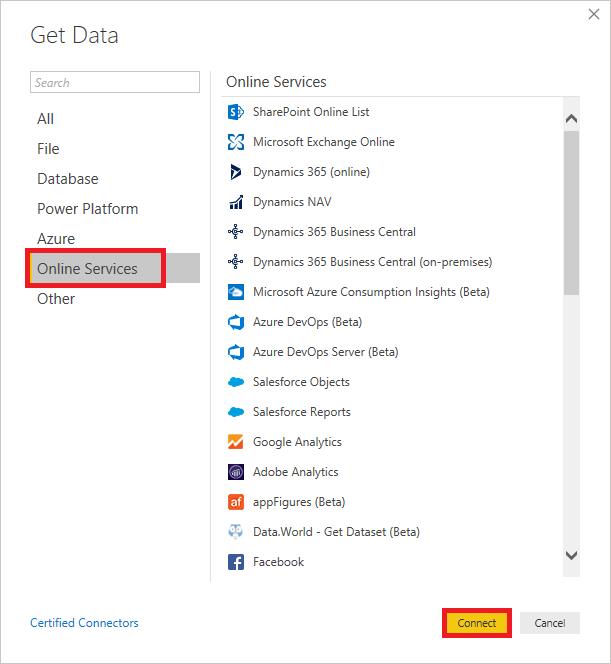Click the connector list scrollbar thumb
Image resolution: width=611 pixels, height=664 pixels.
(x=571, y=213)
